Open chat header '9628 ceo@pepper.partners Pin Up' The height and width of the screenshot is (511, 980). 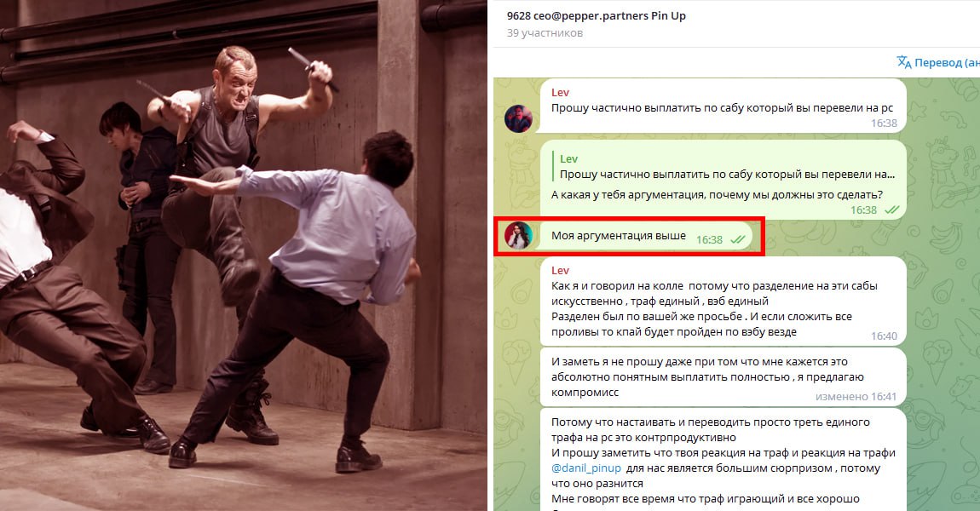597,15
